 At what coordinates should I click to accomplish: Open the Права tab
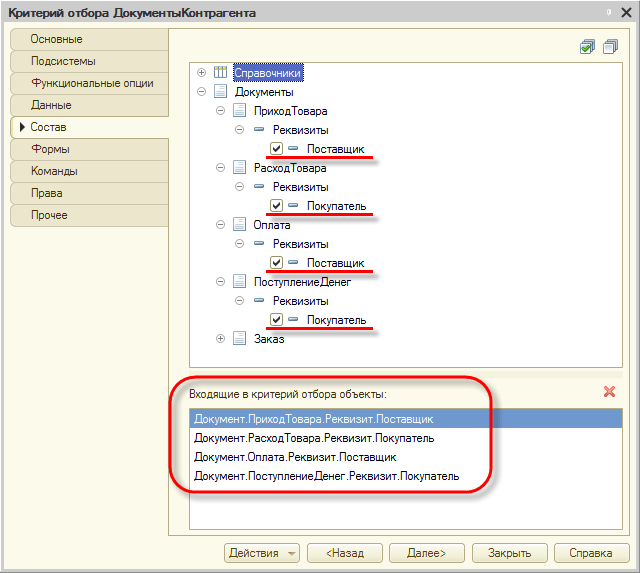tap(89, 193)
